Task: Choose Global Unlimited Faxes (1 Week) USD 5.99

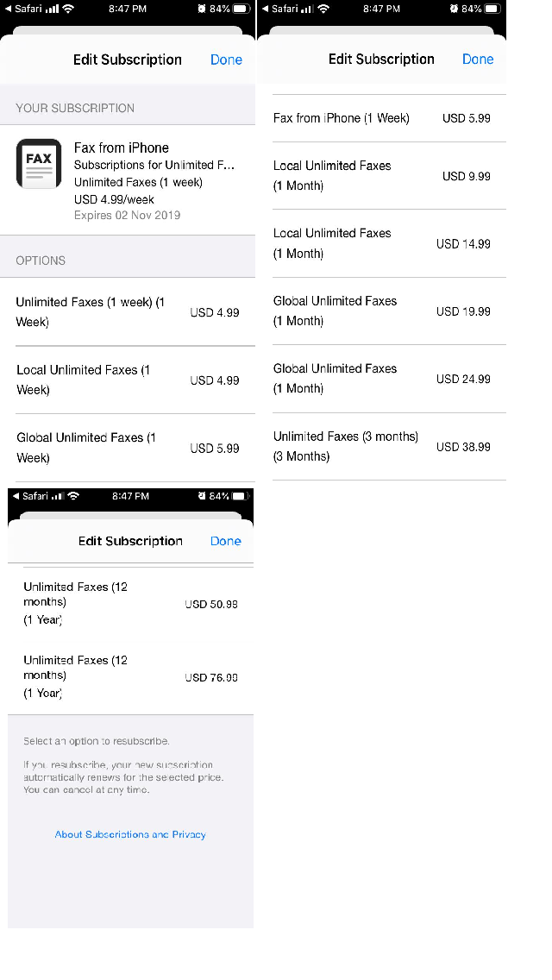Action: pos(128,448)
